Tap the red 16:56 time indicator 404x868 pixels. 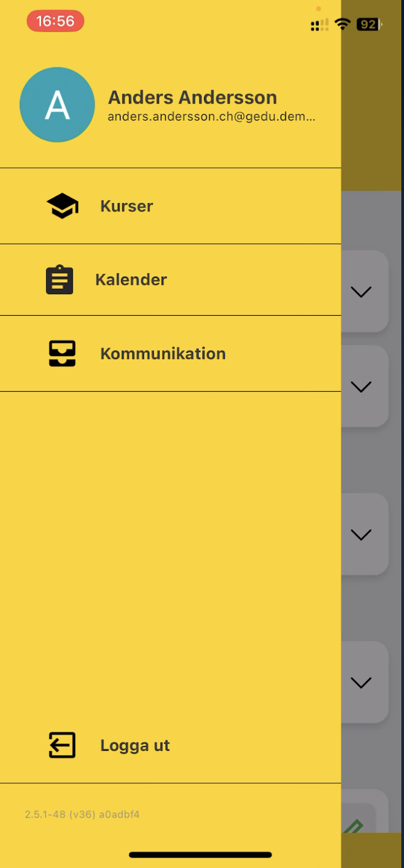coord(55,22)
